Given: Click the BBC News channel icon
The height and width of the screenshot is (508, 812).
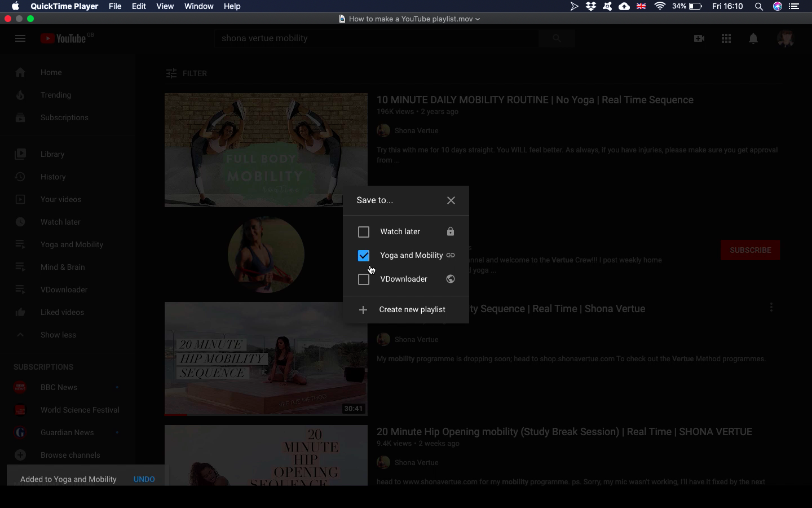Looking at the screenshot, I should [x=20, y=387].
